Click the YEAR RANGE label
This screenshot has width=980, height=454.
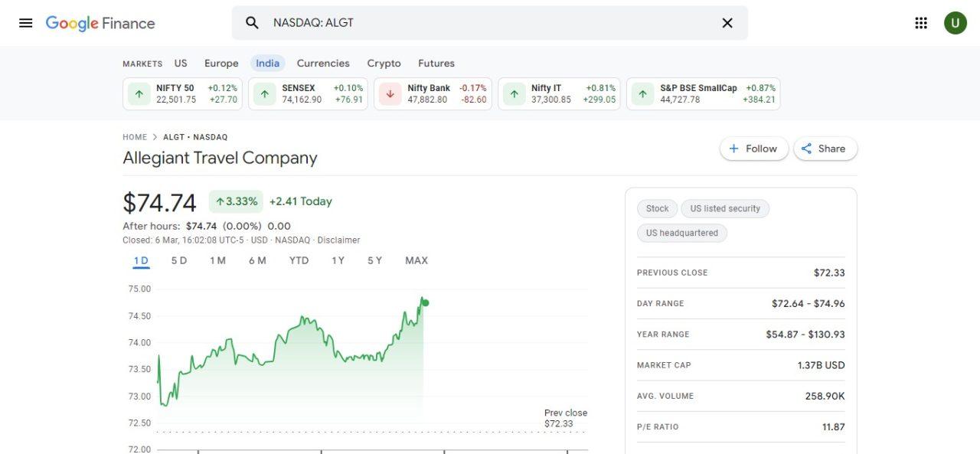click(663, 335)
